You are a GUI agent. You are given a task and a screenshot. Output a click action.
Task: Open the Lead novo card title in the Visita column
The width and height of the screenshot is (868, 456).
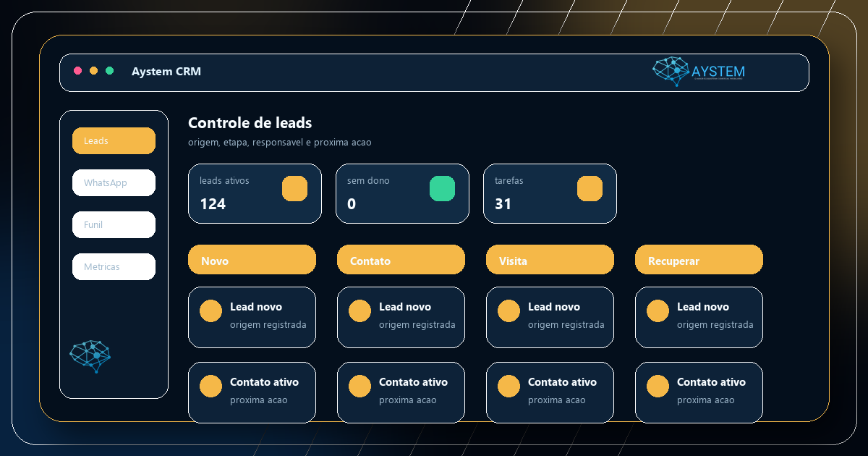554,307
